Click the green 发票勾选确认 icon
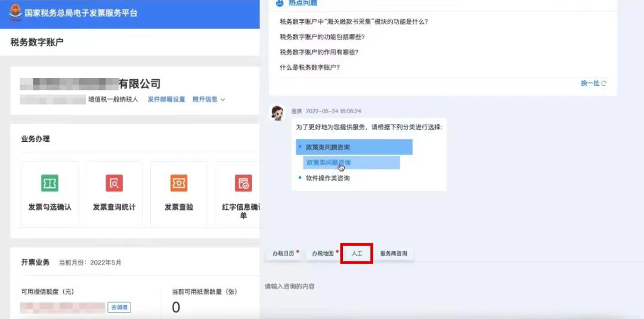644x319 pixels. 49,183
